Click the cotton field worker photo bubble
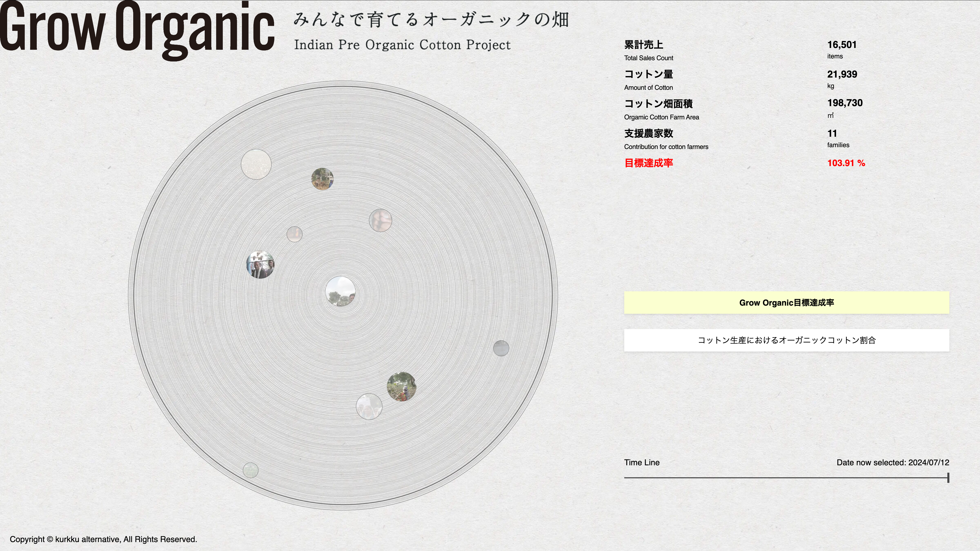Screen dimensions: 980x551 401,386
